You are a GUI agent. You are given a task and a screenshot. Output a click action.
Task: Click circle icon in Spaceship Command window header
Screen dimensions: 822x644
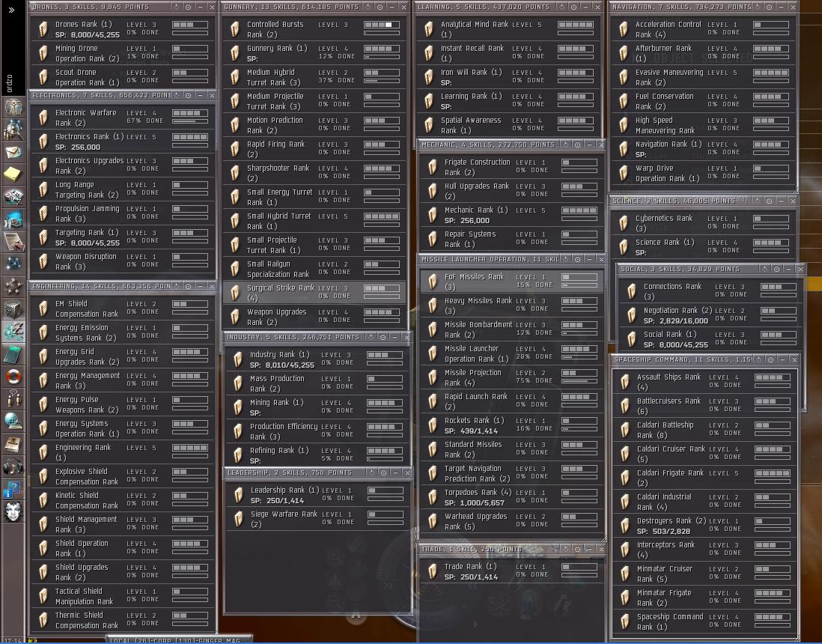(x=770, y=359)
